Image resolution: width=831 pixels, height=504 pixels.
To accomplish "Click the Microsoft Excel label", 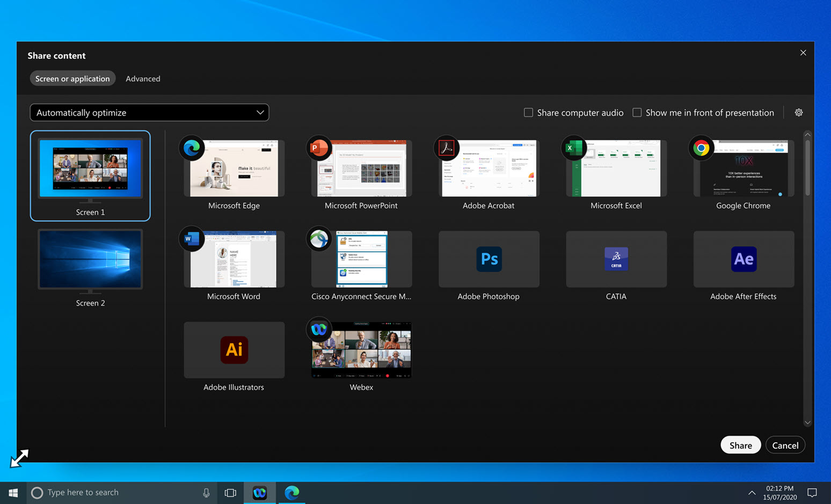I will (616, 206).
